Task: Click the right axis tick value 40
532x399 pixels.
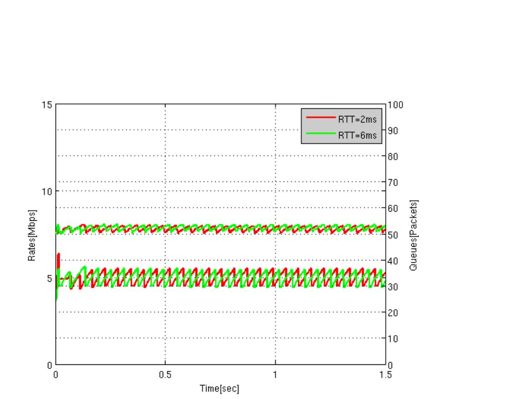Action: point(393,261)
